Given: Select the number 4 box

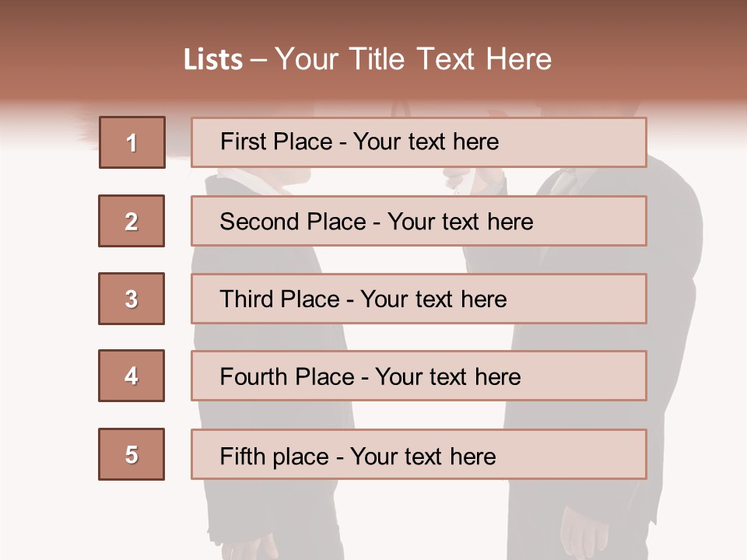Looking at the screenshot, I should (x=132, y=376).
